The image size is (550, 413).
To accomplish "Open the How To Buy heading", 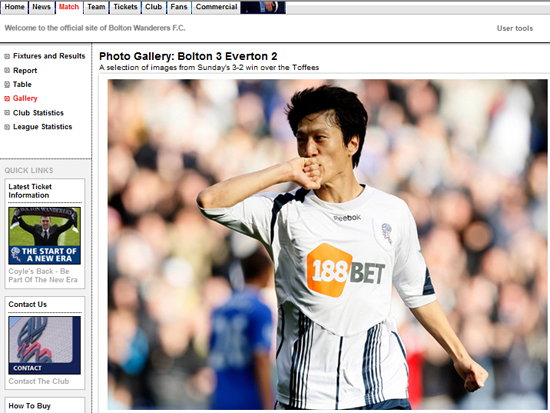I will [x=29, y=406].
